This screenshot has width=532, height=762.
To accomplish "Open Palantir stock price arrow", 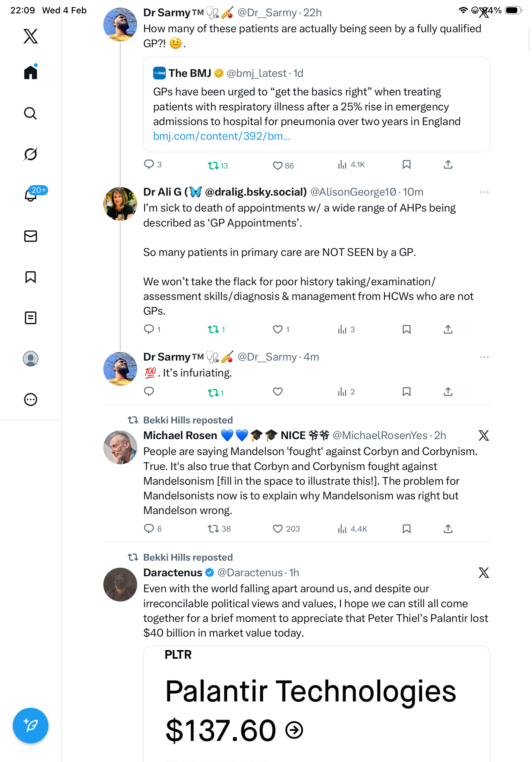I will coord(294,730).
